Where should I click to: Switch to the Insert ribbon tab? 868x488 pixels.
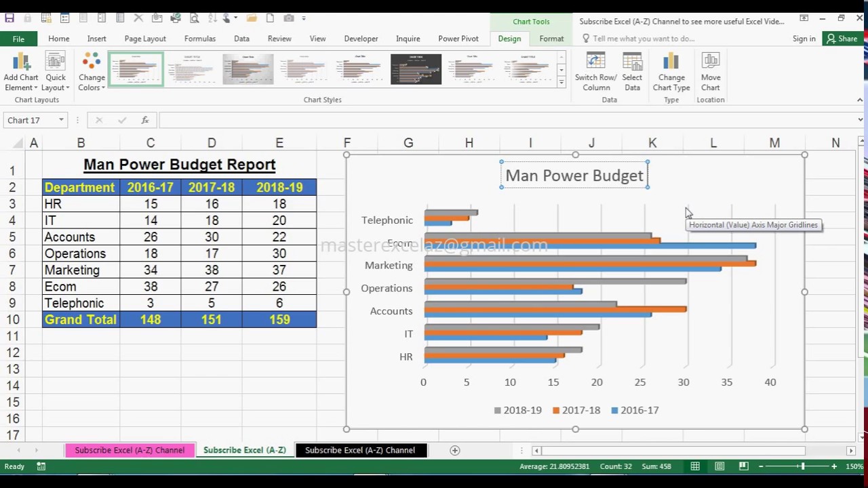point(96,39)
